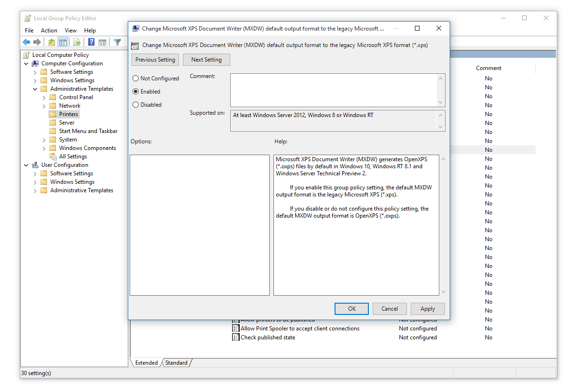The image size is (585, 392).
Task: Click the Next Setting button
Action: pyautogui.click(x=206, y=60)
